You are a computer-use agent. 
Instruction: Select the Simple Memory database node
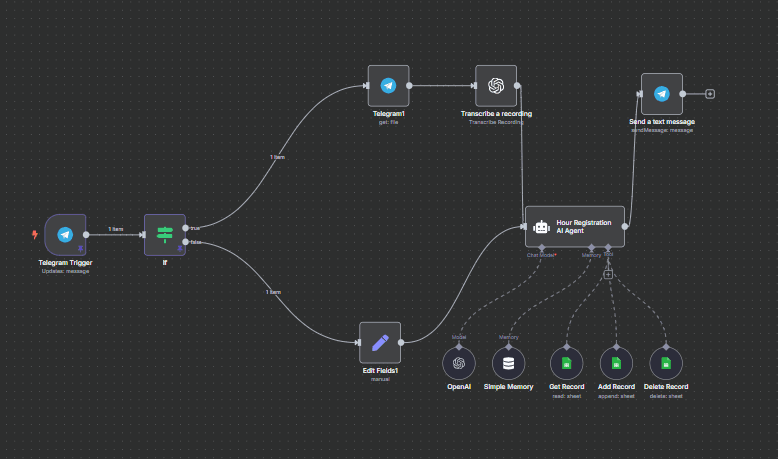click(509, 363)
